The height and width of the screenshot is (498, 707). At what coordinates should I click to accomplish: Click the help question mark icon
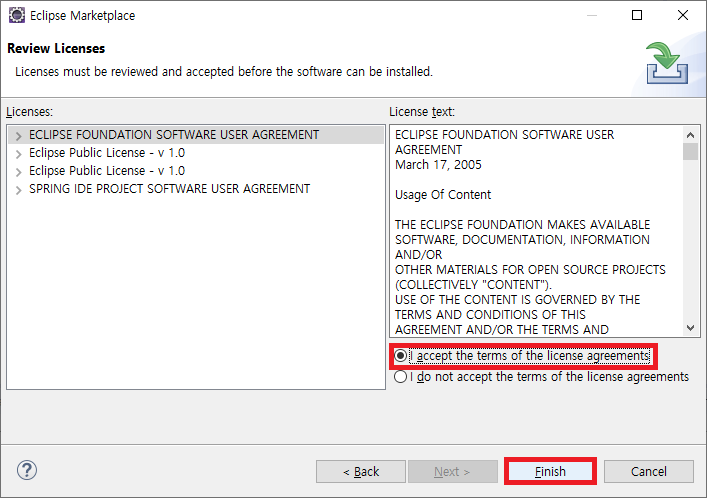(27, 470)
